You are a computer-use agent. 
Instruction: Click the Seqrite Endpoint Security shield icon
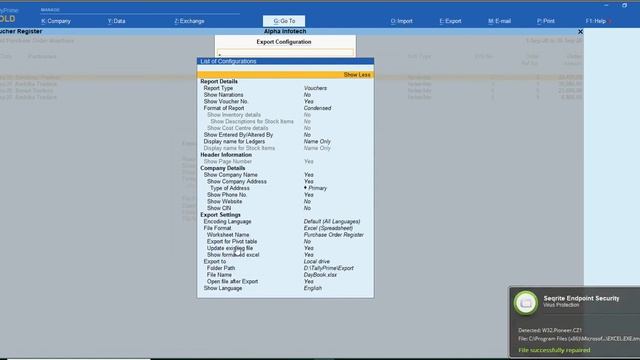pos(526,303)
